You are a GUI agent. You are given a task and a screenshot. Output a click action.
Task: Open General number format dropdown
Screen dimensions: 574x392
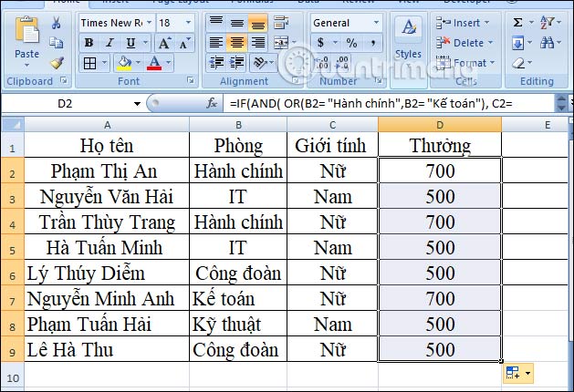376,23
